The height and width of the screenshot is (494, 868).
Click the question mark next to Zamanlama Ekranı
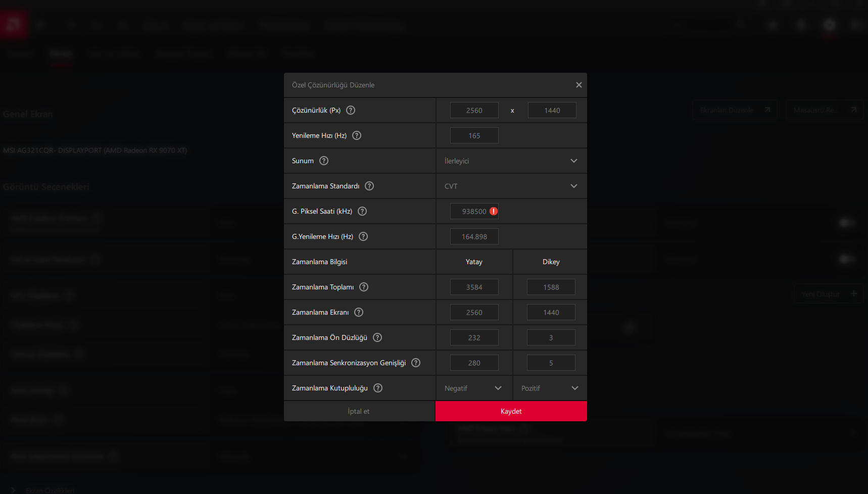[359, 312]
